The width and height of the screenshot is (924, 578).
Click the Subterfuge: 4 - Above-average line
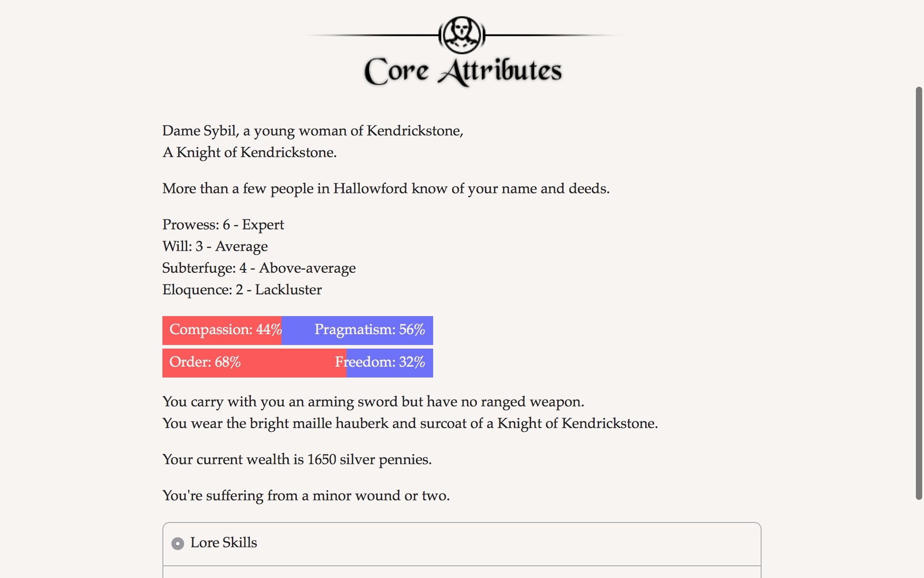pyautogui.click(x=259, y=268)
